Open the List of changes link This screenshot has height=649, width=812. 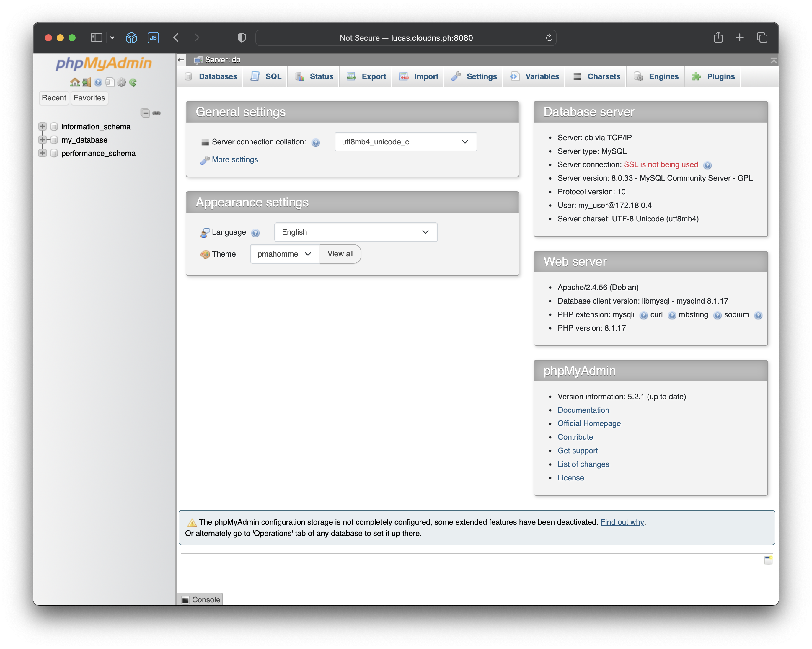pos(583,464)
